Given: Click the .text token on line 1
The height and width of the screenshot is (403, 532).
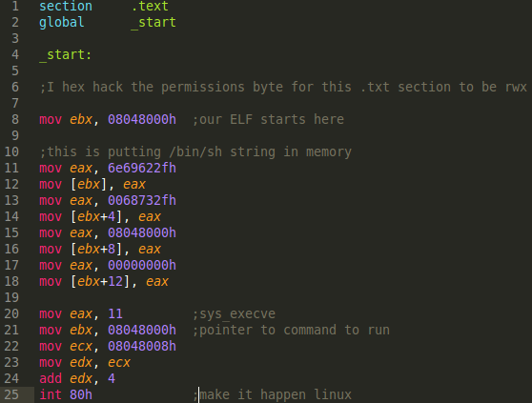Looking at the screenshot, I should 150,6.
